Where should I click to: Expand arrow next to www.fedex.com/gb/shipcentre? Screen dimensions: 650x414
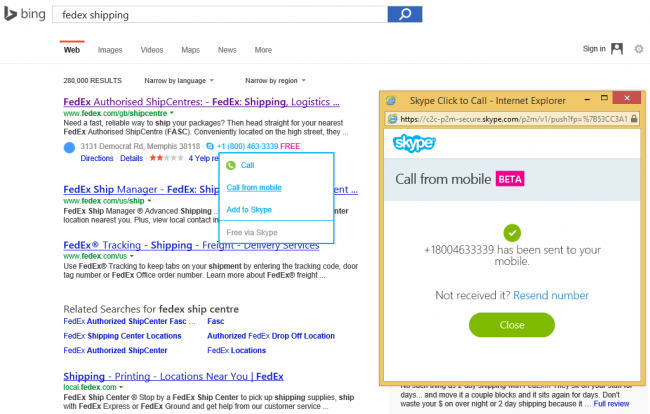pyautogui.click(x=172, y=113)
